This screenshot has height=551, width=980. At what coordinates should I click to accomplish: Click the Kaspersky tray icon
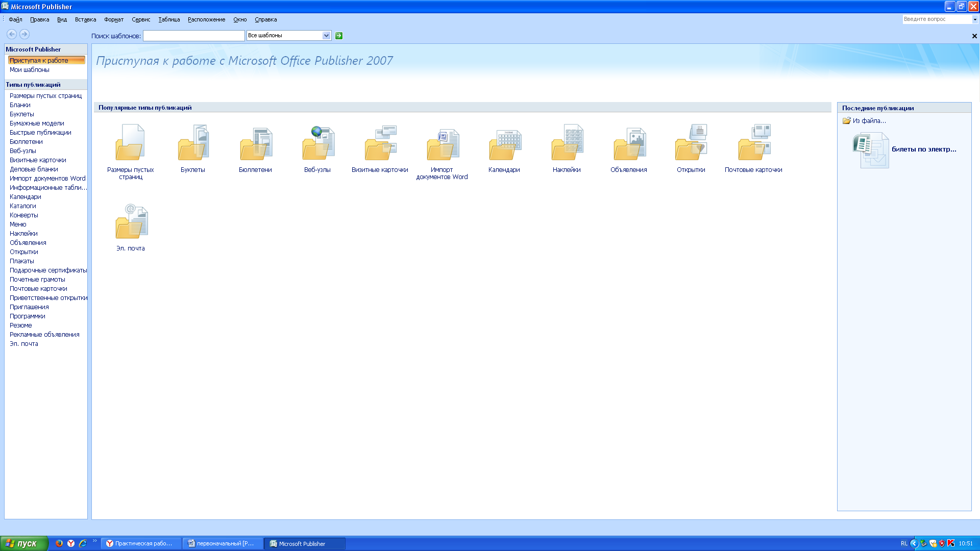click(951, 543)
